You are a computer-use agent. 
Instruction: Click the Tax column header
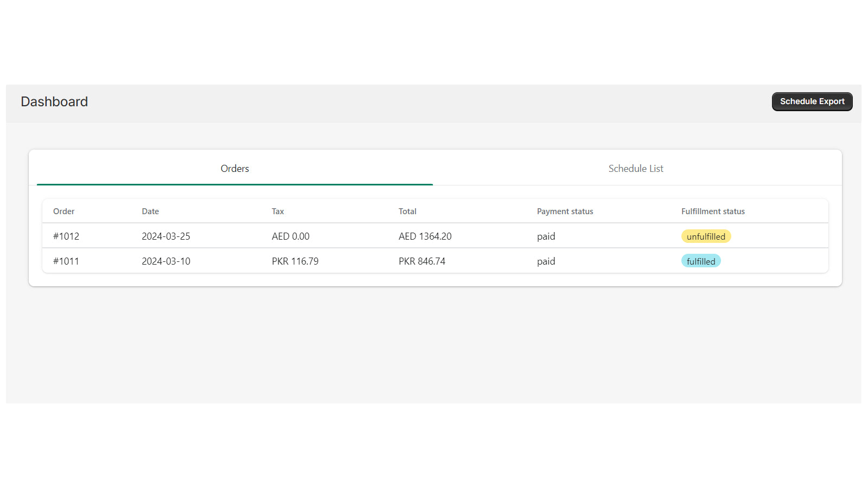click(277, 211)
